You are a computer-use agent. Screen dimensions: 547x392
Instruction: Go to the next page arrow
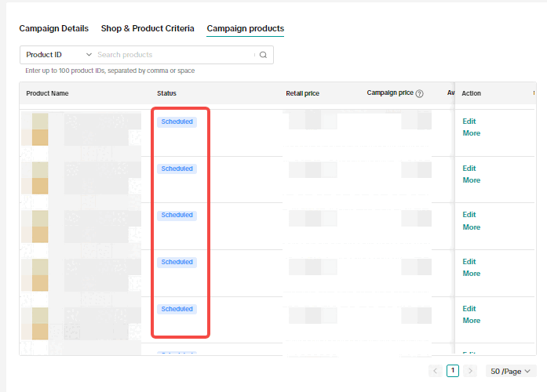[470, 371]
